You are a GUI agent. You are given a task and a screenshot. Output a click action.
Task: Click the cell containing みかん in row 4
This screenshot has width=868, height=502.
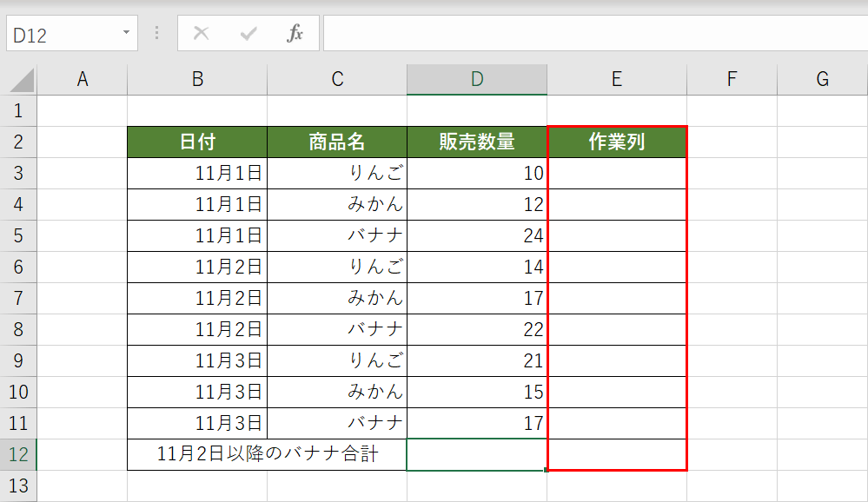[336, 204]
